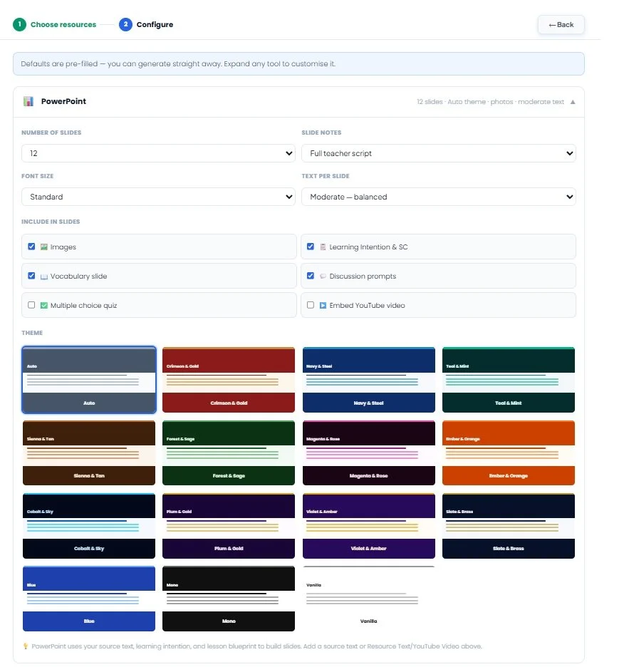The width and height of the screenshot is (624, 672).
Task: Uncheck the Images checkbox
Action: [31, 247]
